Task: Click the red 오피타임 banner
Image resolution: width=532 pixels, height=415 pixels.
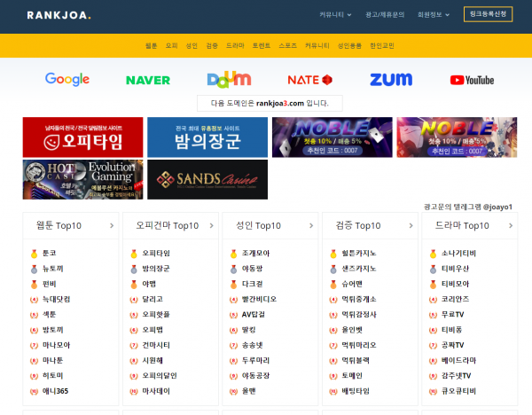Action: (82, 137)
